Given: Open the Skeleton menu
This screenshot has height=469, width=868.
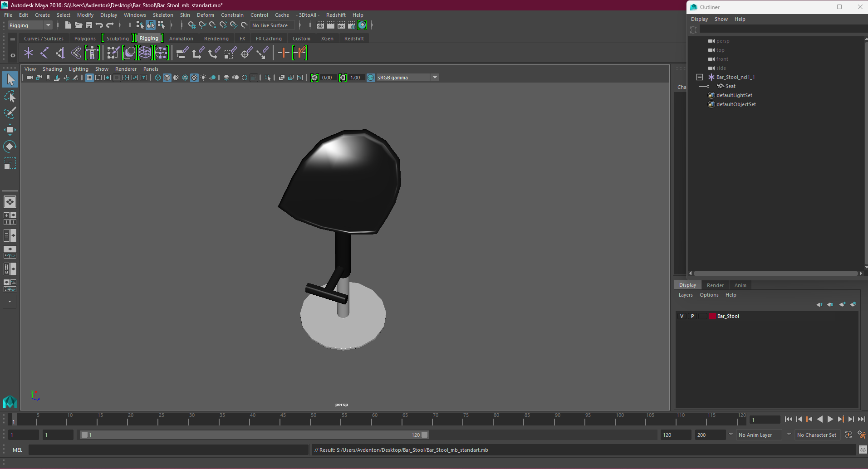Looking at the screenshot, I should 163,15.
